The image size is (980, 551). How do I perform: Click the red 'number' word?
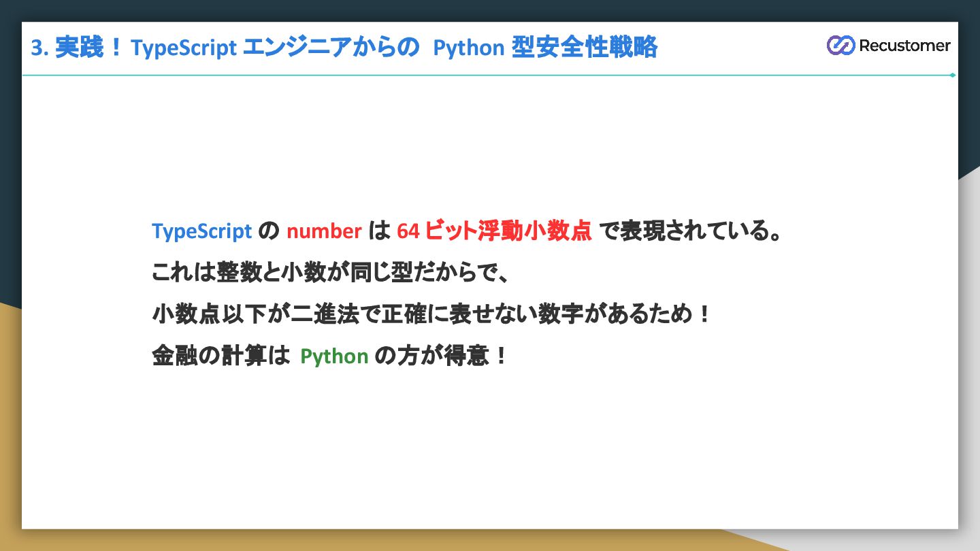coord(324,232)
